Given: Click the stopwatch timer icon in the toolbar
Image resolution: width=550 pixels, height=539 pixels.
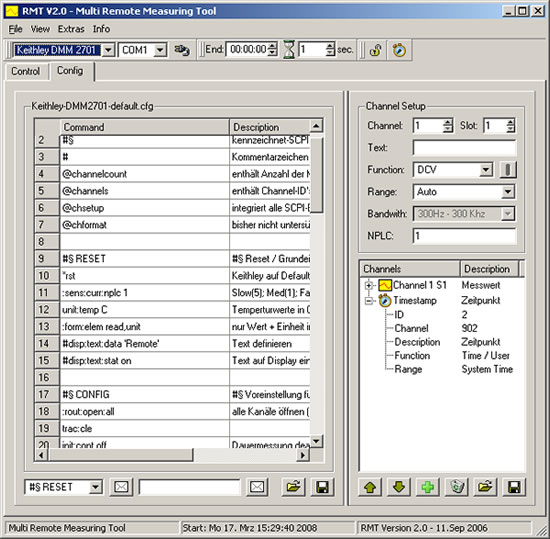Looking at the screenshot, I should click(x=399, y=50).
